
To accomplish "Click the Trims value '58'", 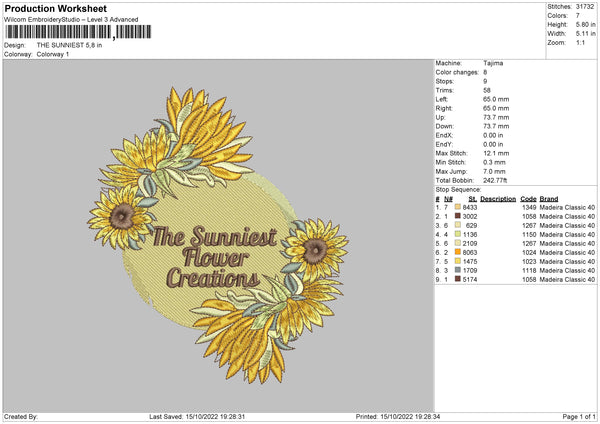I will [x=487, y=90].
